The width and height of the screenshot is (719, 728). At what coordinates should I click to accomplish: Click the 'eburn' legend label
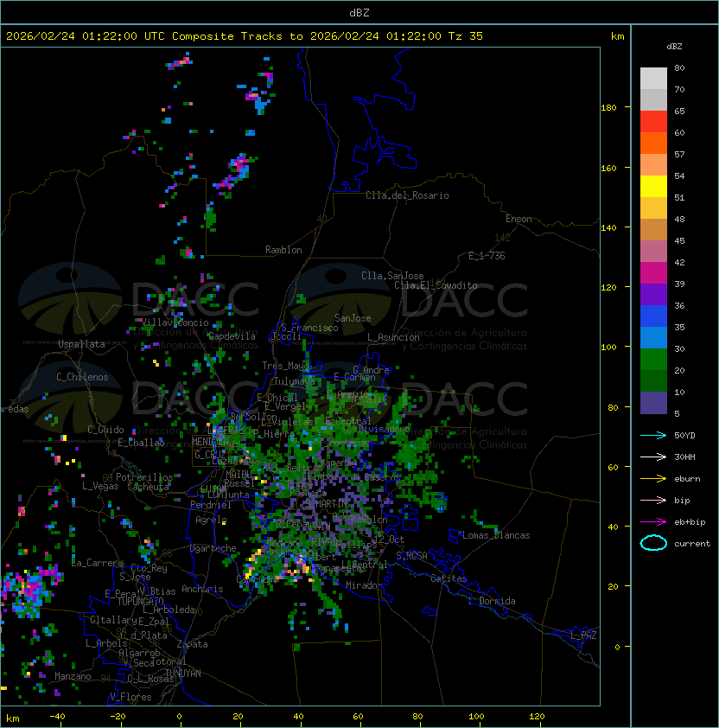click(687, 479)
